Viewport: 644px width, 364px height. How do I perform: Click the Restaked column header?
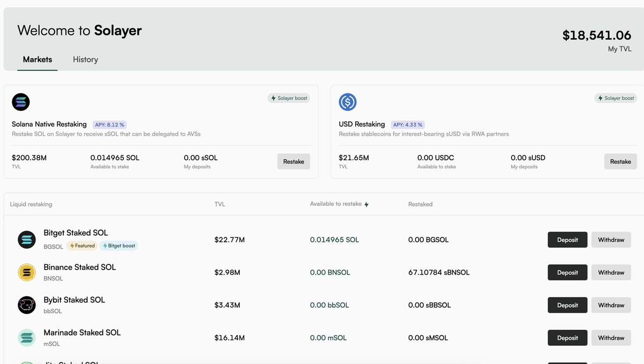tap(420, 204)
